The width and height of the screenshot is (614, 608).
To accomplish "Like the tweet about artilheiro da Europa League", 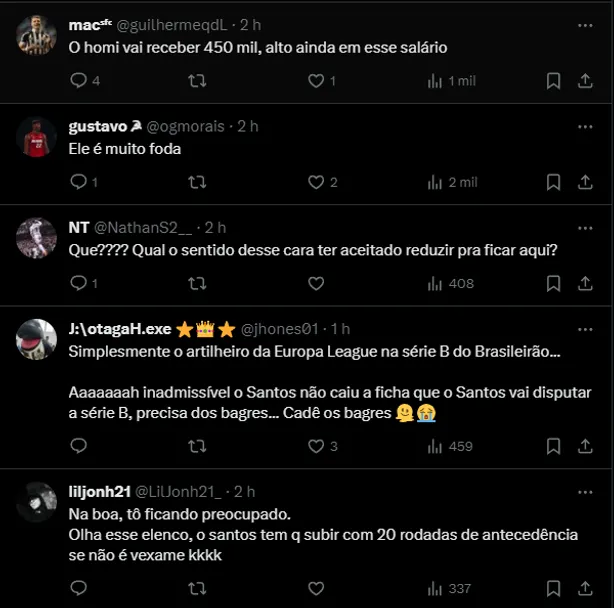I will click(316, 446).
